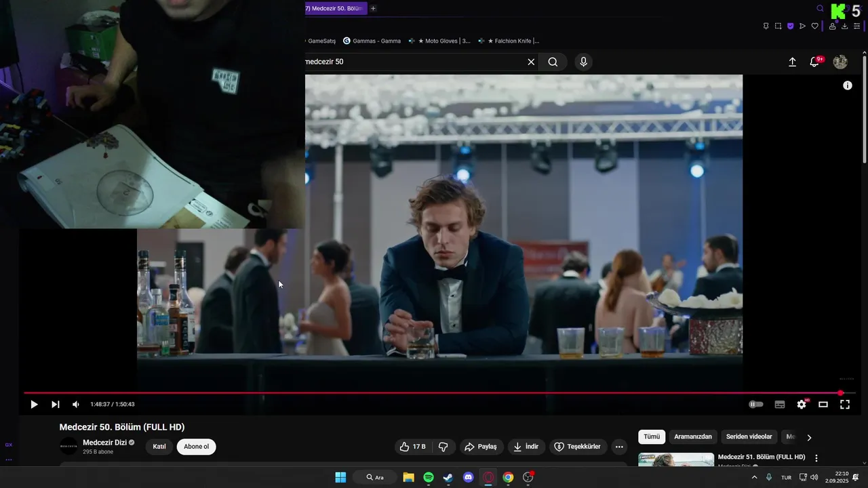Open the player settings gear

click(802, 405)
